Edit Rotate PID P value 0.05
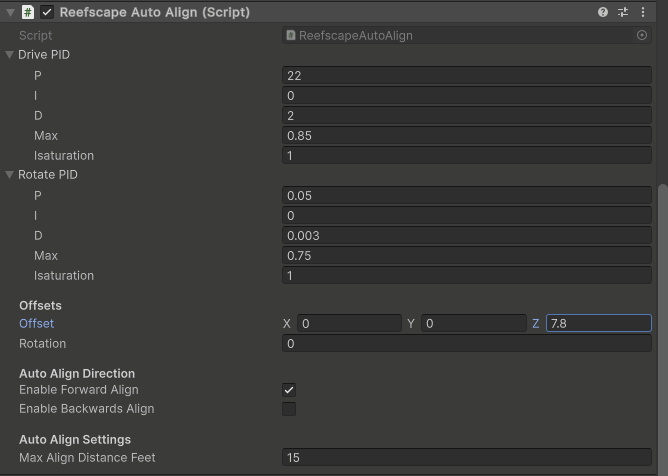Image resolution: width=668 pixels, height=476 pixels. pyautogui.click(x=467, y=196)
